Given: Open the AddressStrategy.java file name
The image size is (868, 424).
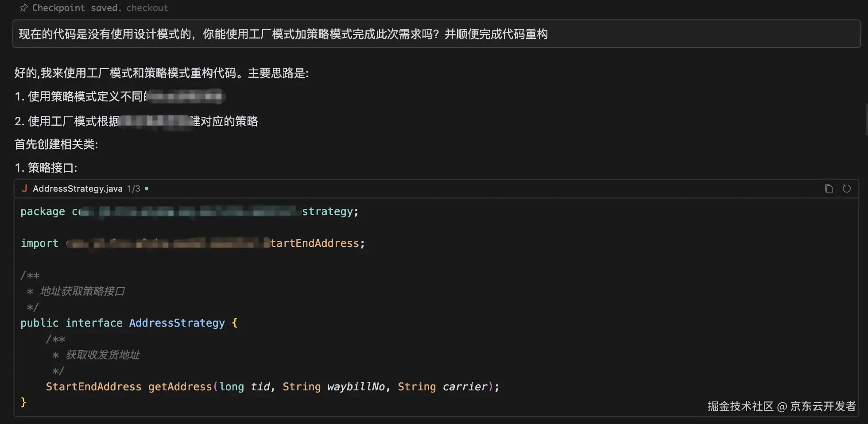Looking at the screenshot, I should click(x=77, y=189).
